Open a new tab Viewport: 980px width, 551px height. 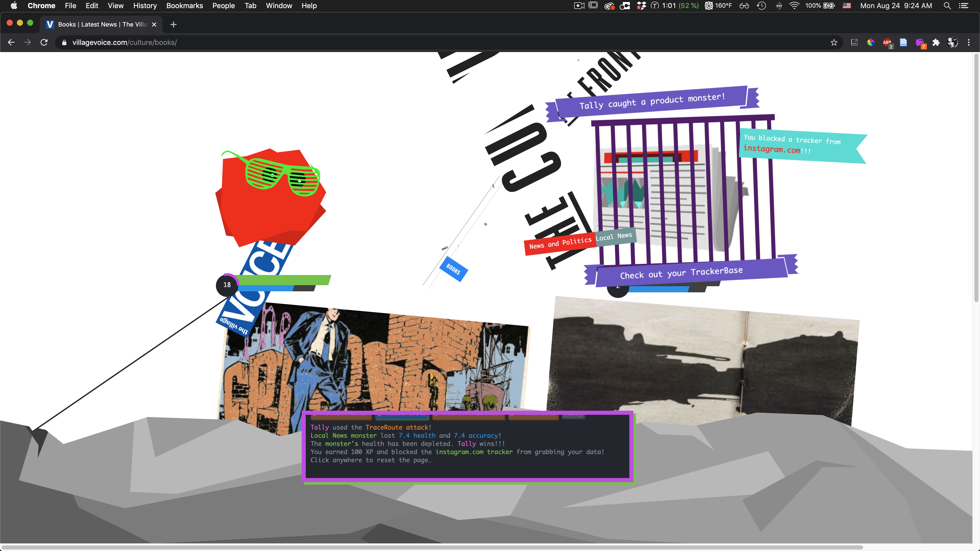coord(174,24)
